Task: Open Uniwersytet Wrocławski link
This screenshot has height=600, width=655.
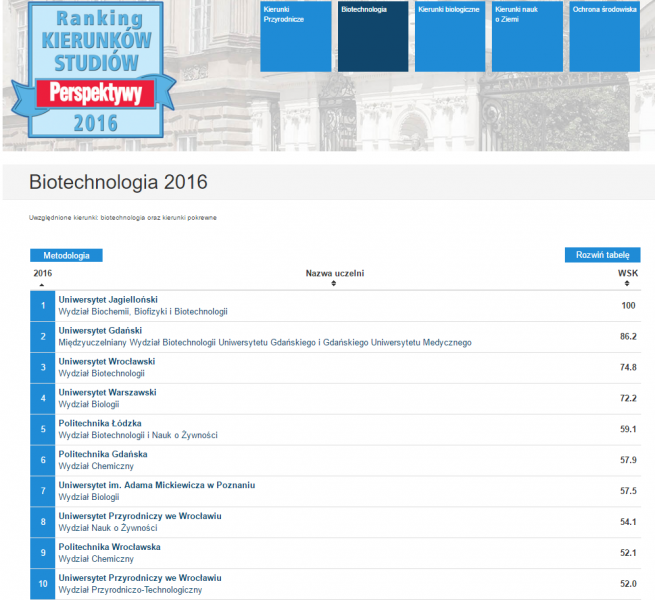Action: click(x=107, y=361)
